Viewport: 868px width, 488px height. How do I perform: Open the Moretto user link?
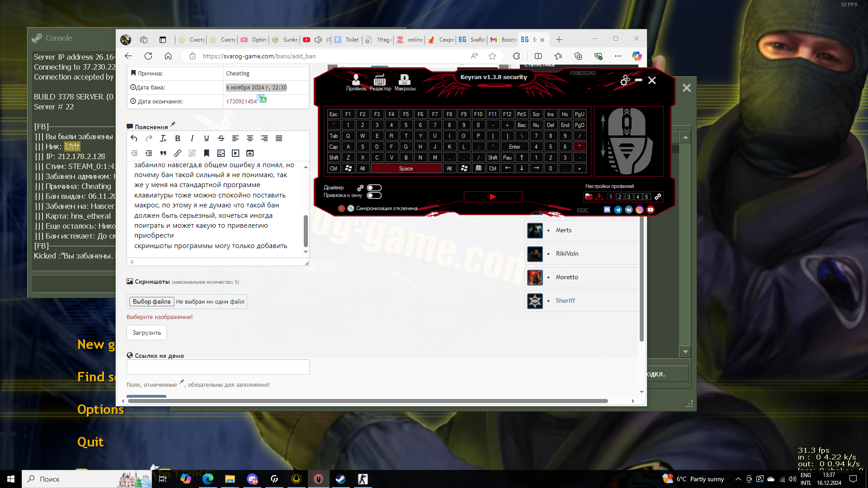(567, 277)
